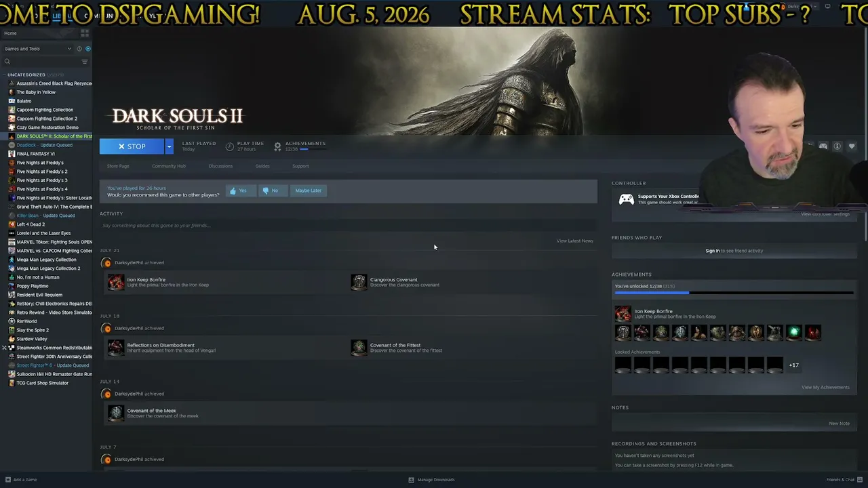Viewport: 868px width, 488px height.
Task: Click the Play Time clock icon
Action: coord(230,146)
